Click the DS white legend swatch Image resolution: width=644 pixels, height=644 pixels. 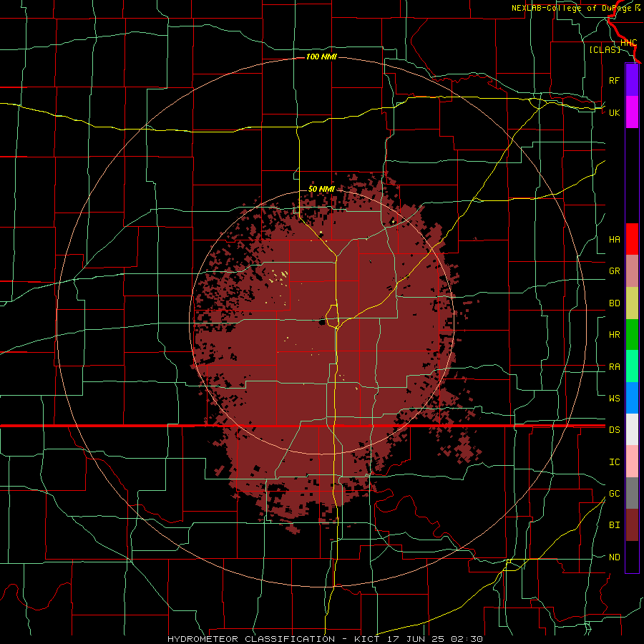pyautogui.click(x=632, y=429)
